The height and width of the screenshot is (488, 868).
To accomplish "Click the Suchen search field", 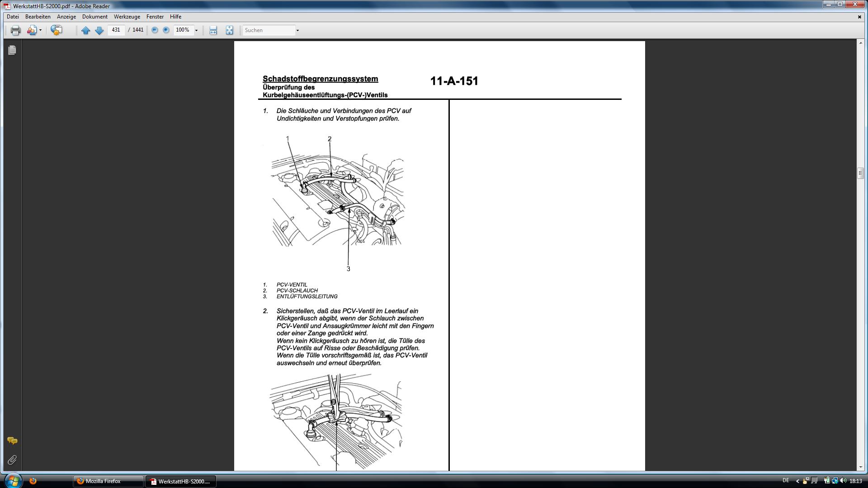I will 269,30.
